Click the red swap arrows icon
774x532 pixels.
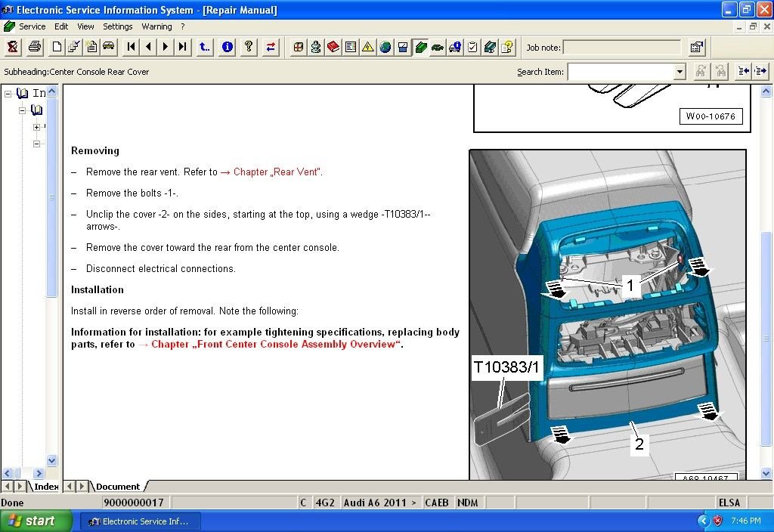[x=271, y=47]
